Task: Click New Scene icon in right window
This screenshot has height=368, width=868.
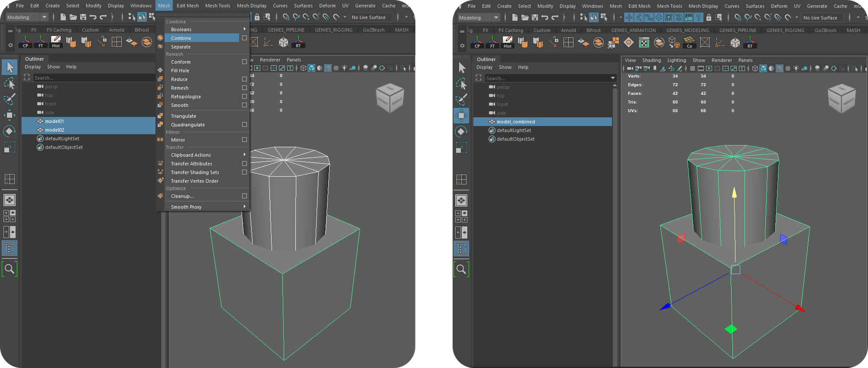Action: coord(515,17)
